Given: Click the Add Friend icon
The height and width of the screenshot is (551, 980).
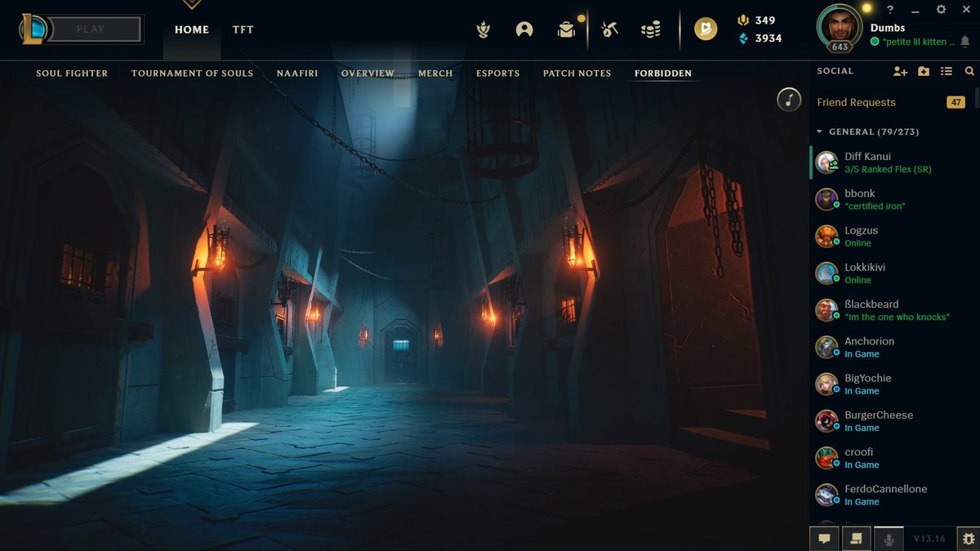Looking at the screenshot, I should [x=900, y=72].
